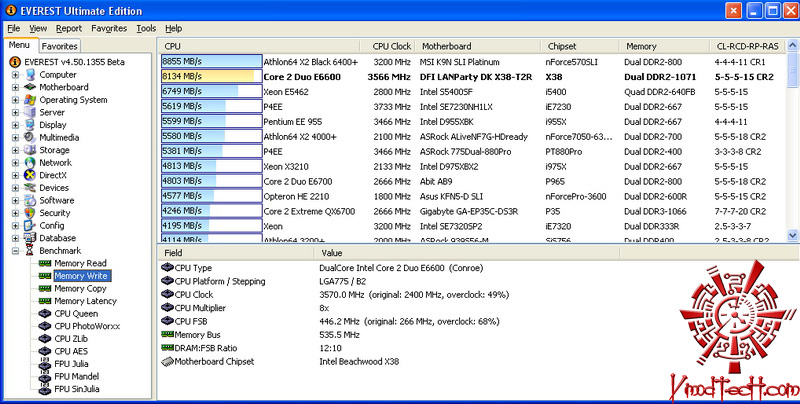Click the EVEREST v4.50.1355 Beta root icon
Image resolution: width=800 pixels, height=404 pixels.
15,62
